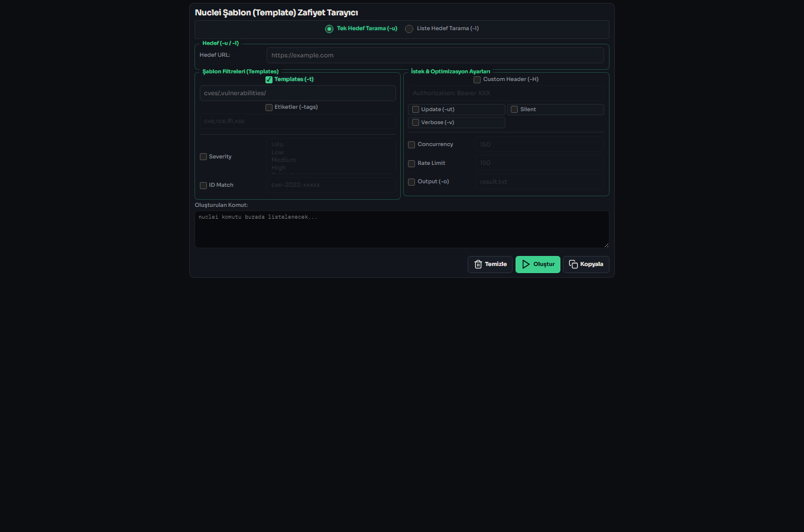Screen dimensions: 804x532
Task: Click the Hedef (-u / -l) section heading
Action: pos(221,43)
